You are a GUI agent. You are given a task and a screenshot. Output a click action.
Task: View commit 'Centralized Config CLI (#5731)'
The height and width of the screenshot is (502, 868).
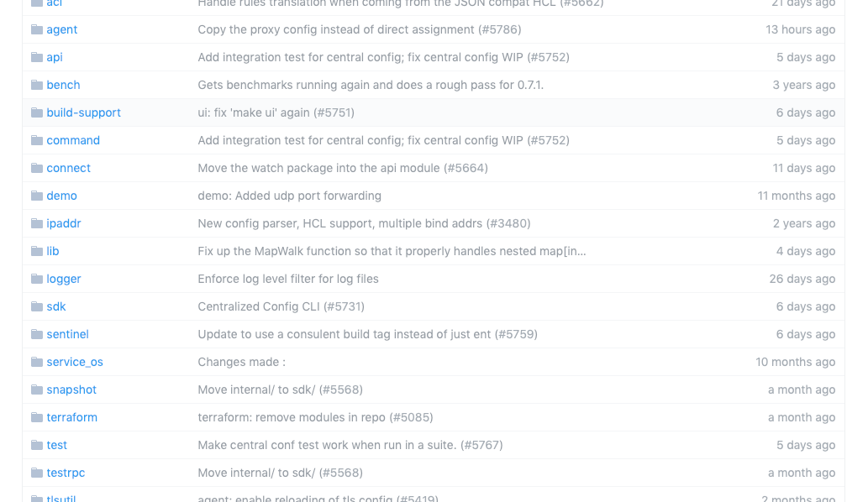[x=281, y=306]
